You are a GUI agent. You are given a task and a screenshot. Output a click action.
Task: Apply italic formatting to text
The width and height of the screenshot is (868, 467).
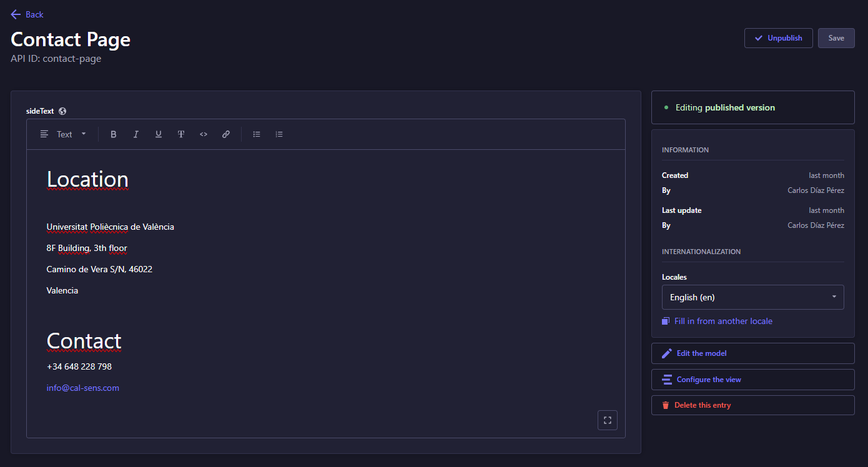(136, 134)
